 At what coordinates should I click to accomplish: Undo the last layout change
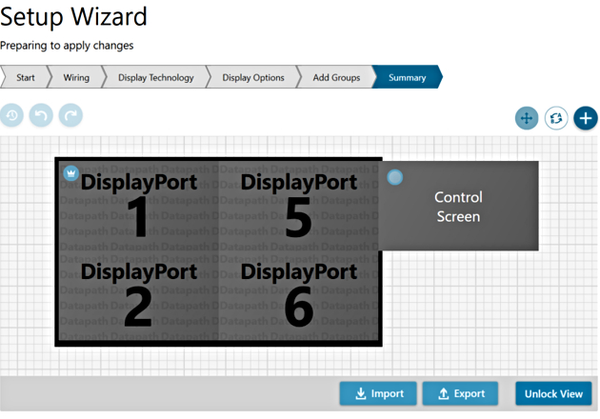tap(41, 115)
